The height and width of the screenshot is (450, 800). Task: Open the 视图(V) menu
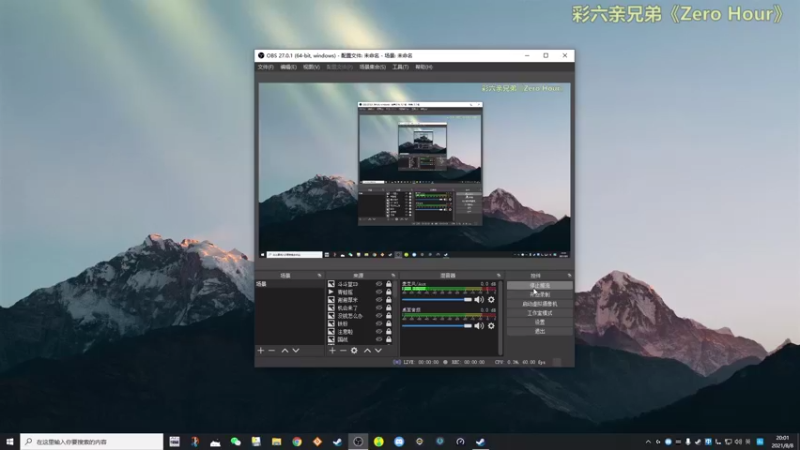coord(311,67)
